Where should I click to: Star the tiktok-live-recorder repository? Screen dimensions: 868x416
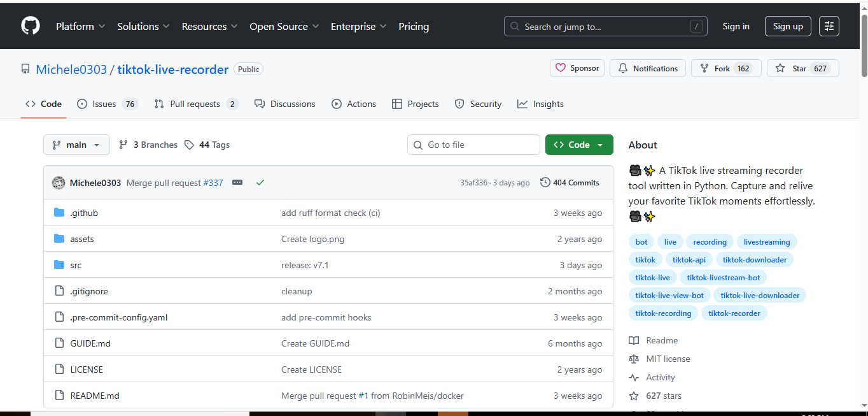coord(803,68)
